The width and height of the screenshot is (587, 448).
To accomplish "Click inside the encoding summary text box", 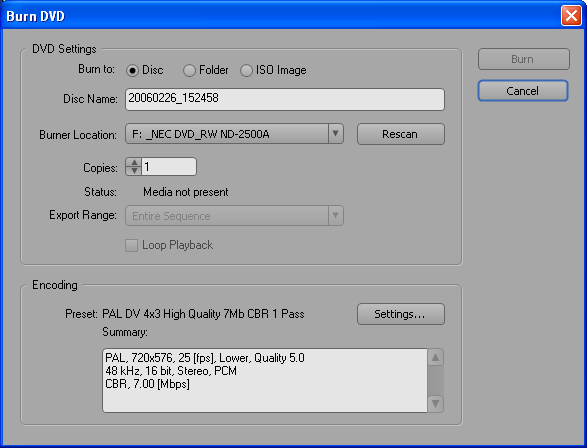I will 265,381.
